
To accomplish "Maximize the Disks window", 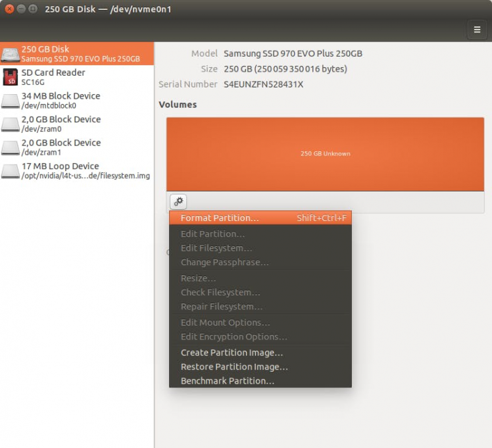I will [x=32, y=9].
